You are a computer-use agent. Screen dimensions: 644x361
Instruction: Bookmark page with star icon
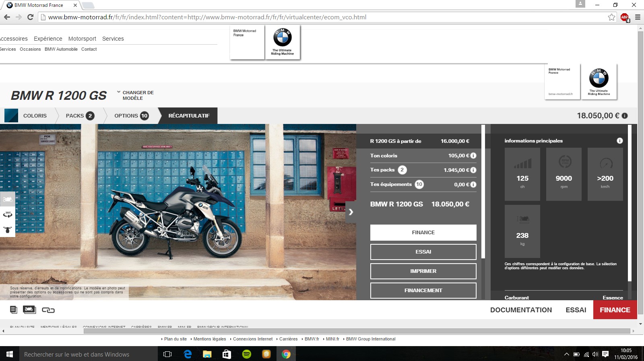point(612,17)
